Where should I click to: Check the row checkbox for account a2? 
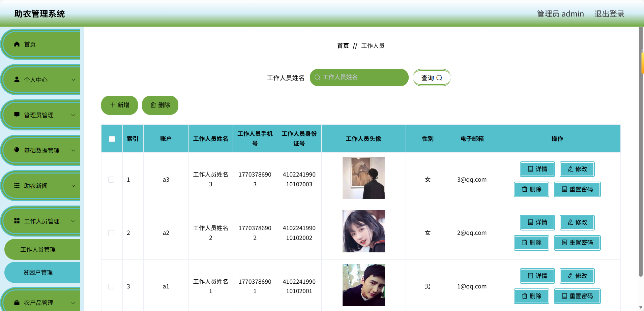111,233
